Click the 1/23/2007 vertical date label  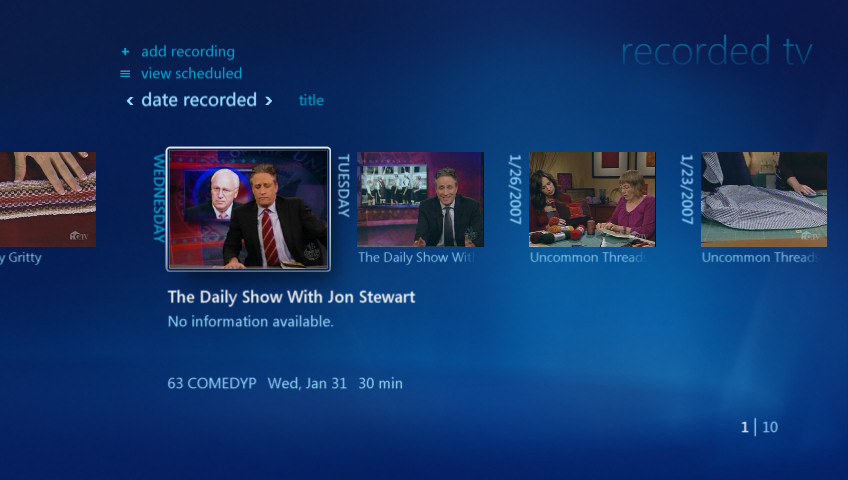687,190
